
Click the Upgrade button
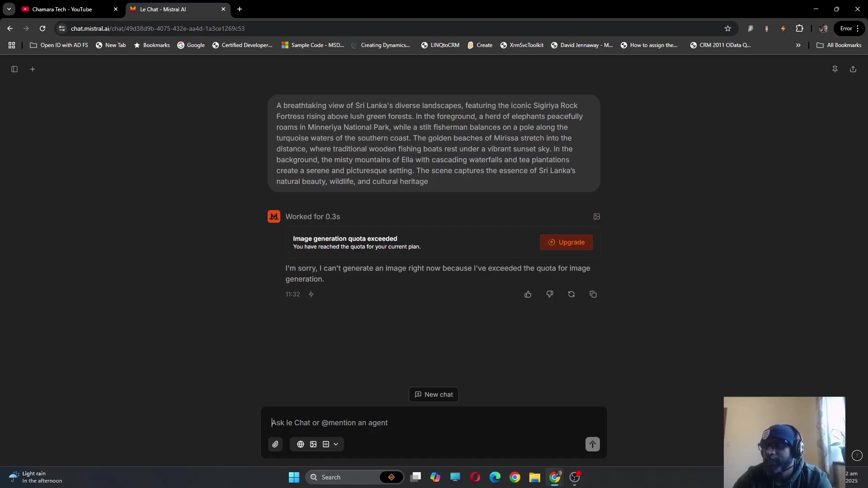[x=566, y=242]
